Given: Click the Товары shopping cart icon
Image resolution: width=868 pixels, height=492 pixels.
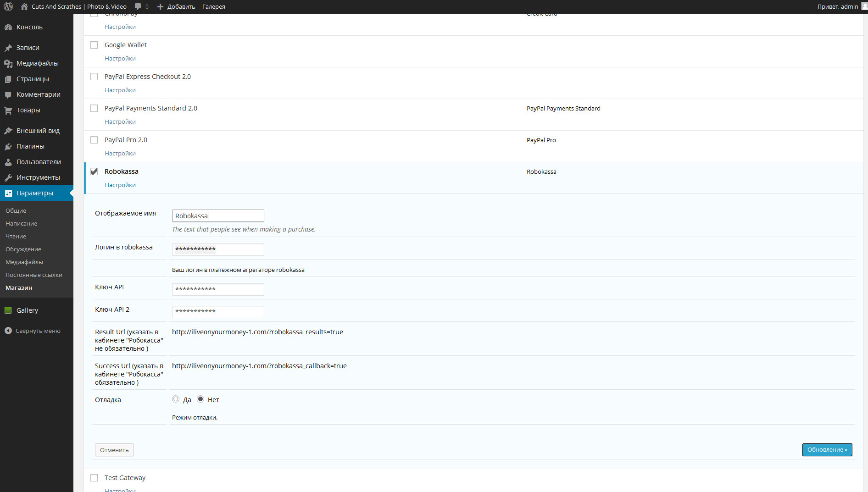Looking at the screenshot, I should (x=8, y=110).
